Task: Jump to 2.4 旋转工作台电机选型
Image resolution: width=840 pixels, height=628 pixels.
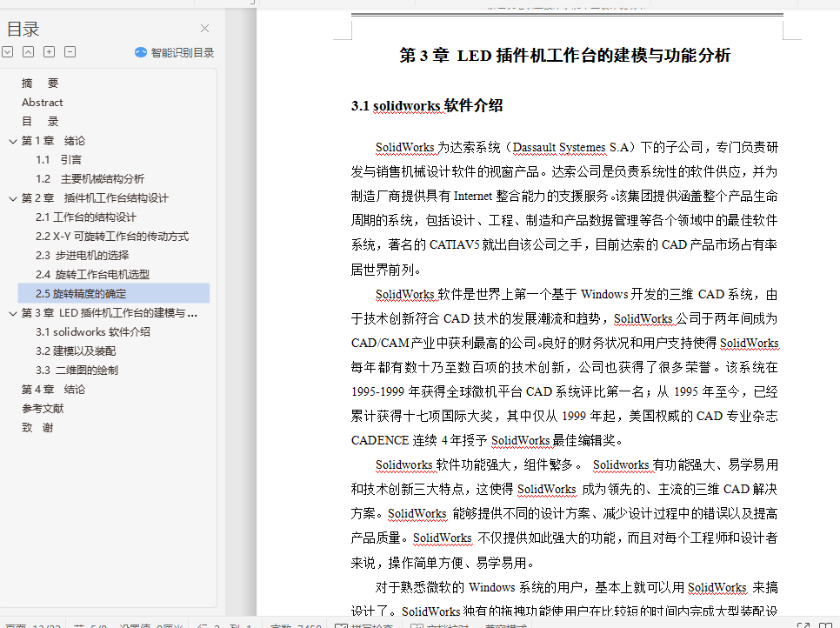Action: 92,275
